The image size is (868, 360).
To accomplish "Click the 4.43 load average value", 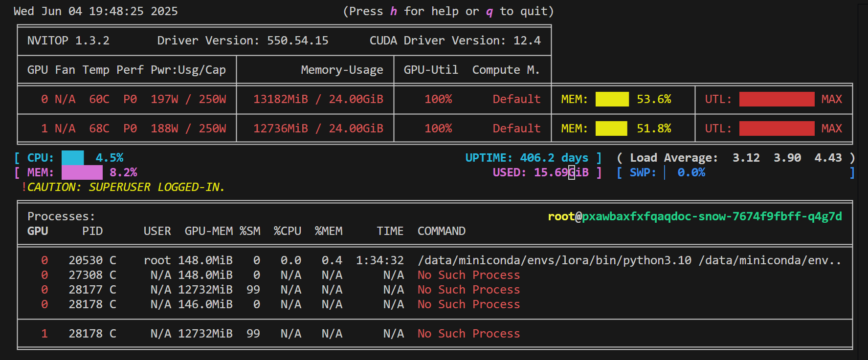I will [x=828, y=158].
